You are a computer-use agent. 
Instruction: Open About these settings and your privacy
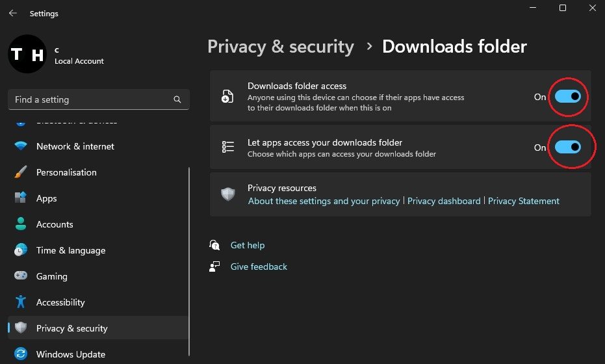pyautogui.click(x=324, y=201)
